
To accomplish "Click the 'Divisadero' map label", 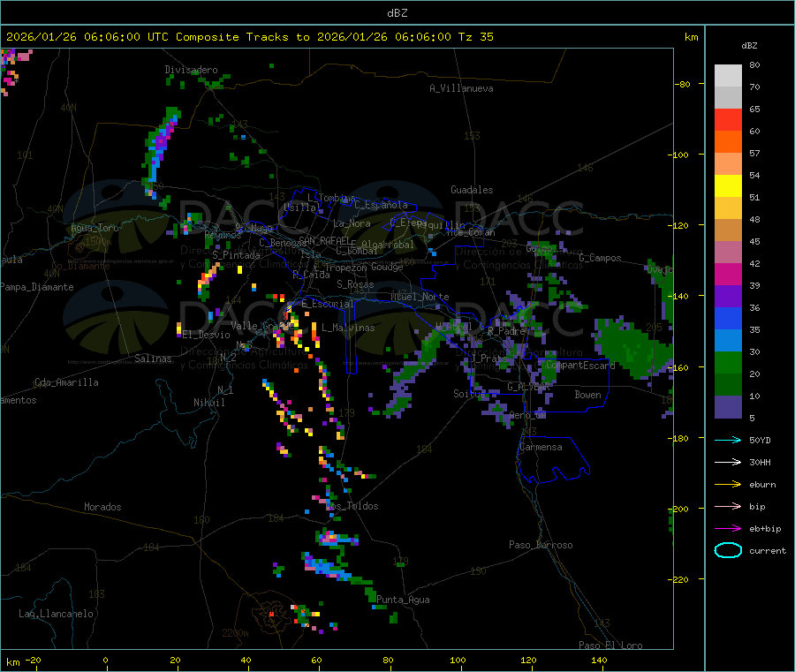I will [191, 70].
